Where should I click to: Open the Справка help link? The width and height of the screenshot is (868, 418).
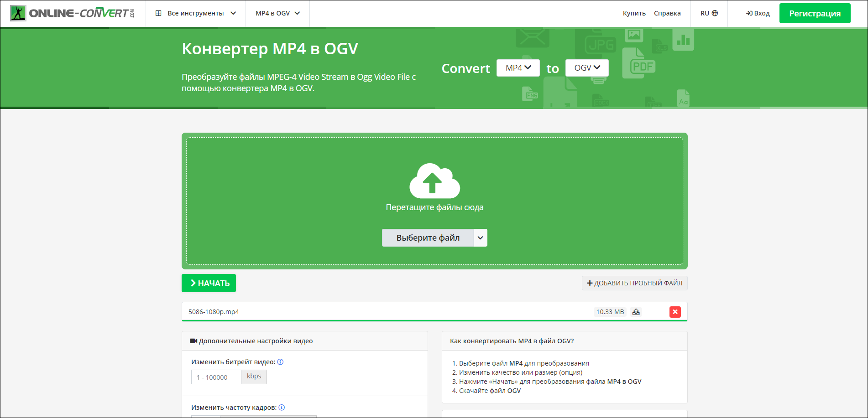(x=667, y=13)
